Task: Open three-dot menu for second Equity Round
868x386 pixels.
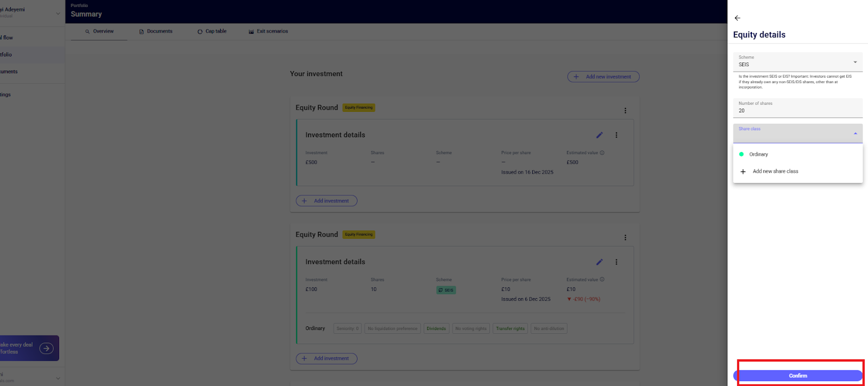Action: (x=625, y=238)
